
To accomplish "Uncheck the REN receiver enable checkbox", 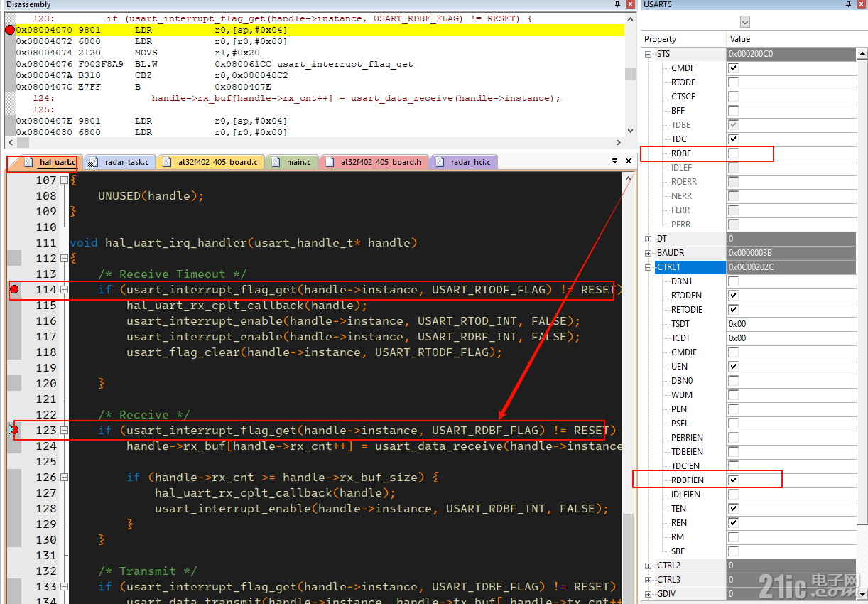I will 734,522.
